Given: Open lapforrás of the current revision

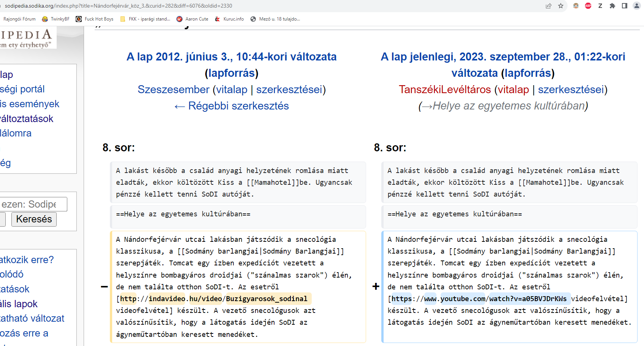Looking at the screenshot, I should point(528,73).
